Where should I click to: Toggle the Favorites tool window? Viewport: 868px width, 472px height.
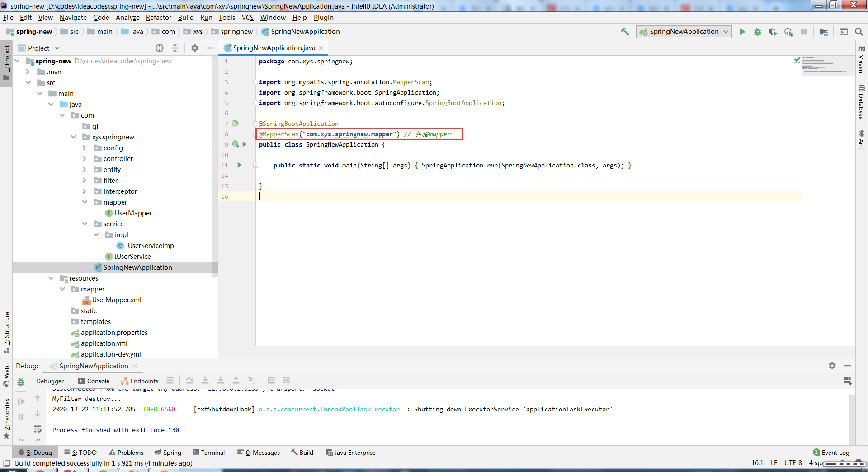tap(6, 419)
